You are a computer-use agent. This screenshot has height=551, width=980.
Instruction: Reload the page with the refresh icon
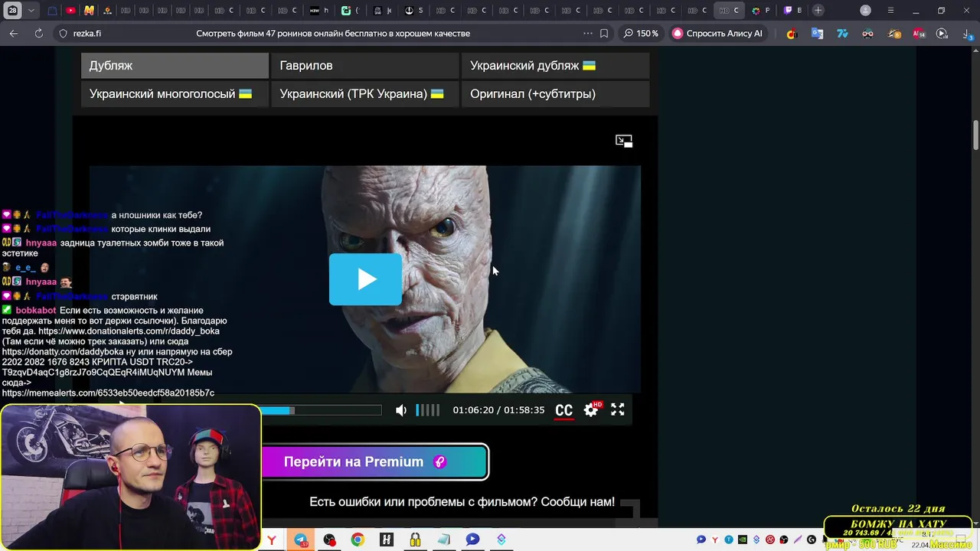(x=38, y=34)
